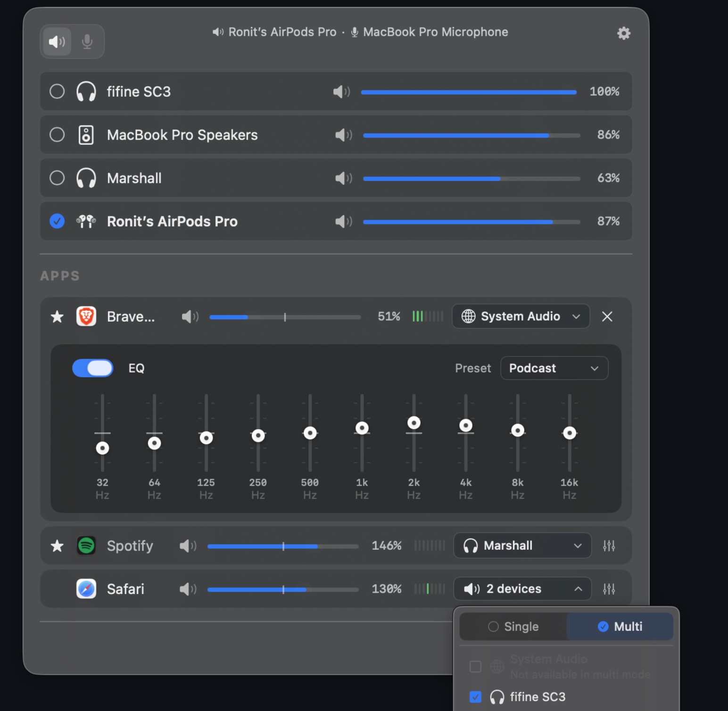Open settings with the gear icon
This screenshot has height=711, width=728.
tap(623, 33)
